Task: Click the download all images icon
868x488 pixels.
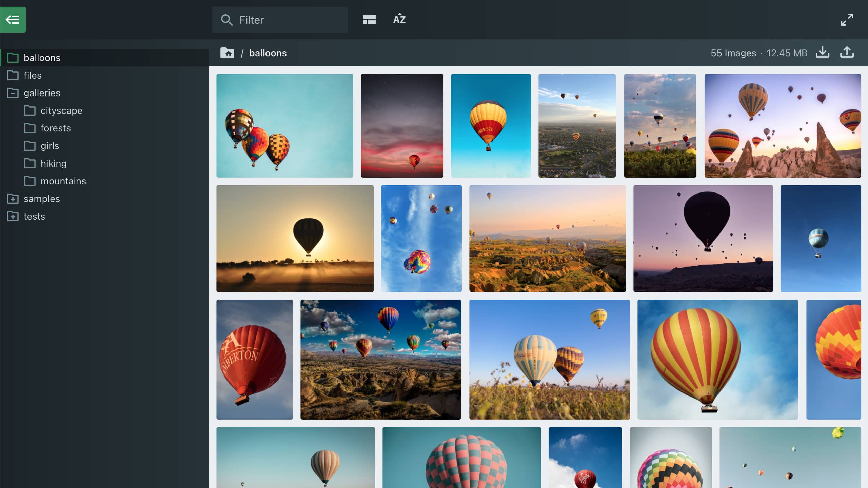Action: tap(823, 53)
